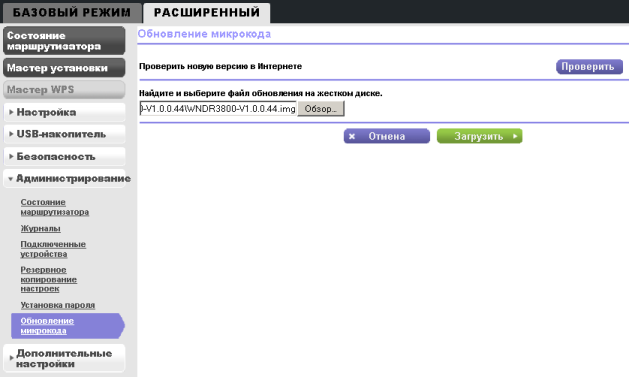Expand the Безопасность section
This screenshot has height=377, width=629.
point(64,156)
